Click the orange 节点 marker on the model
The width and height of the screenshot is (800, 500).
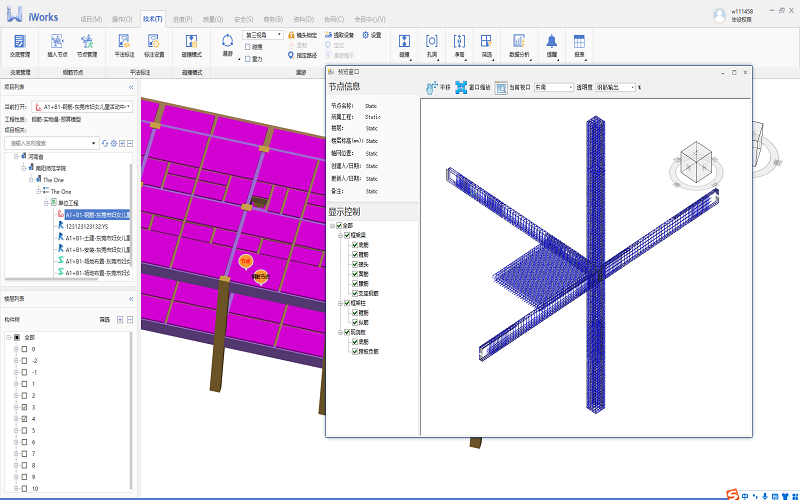pos(246,261)
